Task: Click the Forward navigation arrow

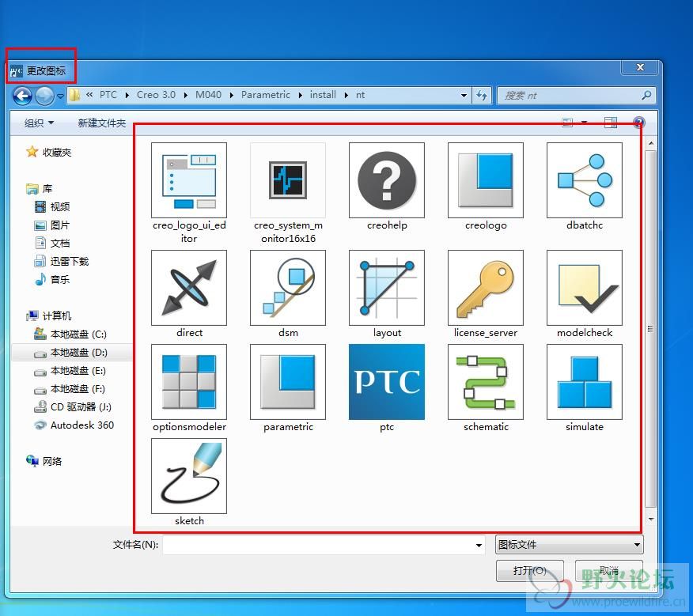Action: point(44,96)
